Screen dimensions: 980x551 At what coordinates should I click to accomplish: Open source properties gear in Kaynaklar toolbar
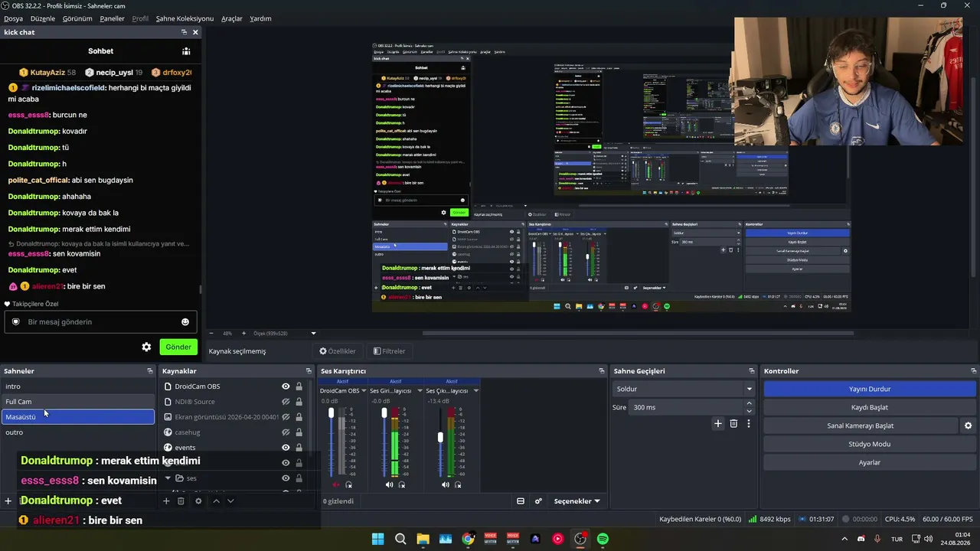[198, 501]
